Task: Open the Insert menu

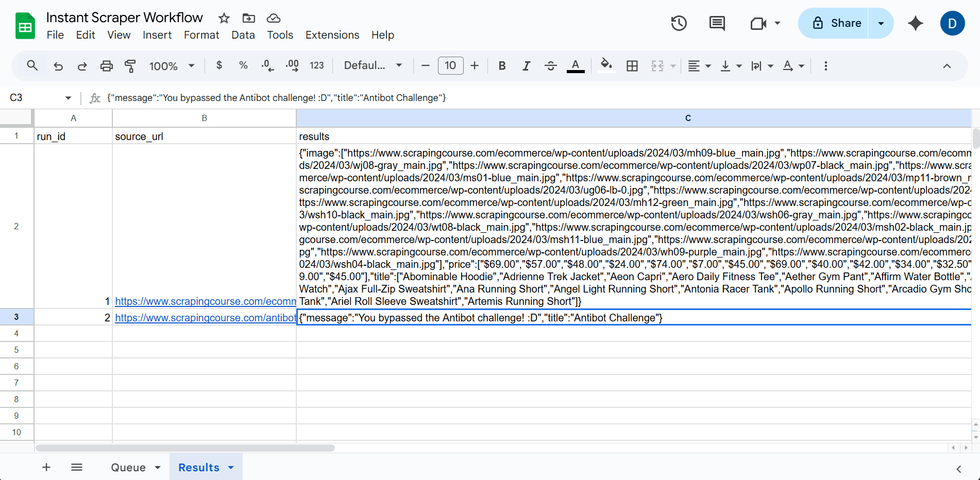Action: [157, 35]
